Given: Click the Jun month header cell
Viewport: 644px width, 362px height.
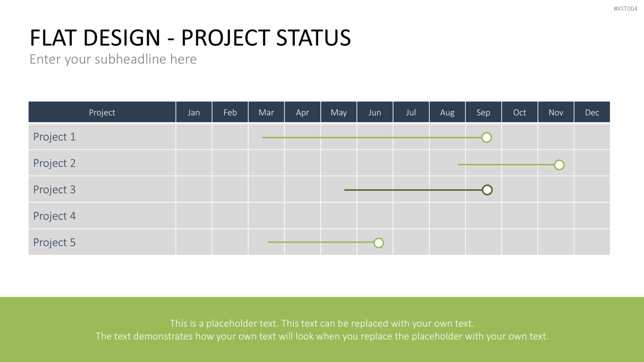Looking at the screenshot, I should click(375, 112).
